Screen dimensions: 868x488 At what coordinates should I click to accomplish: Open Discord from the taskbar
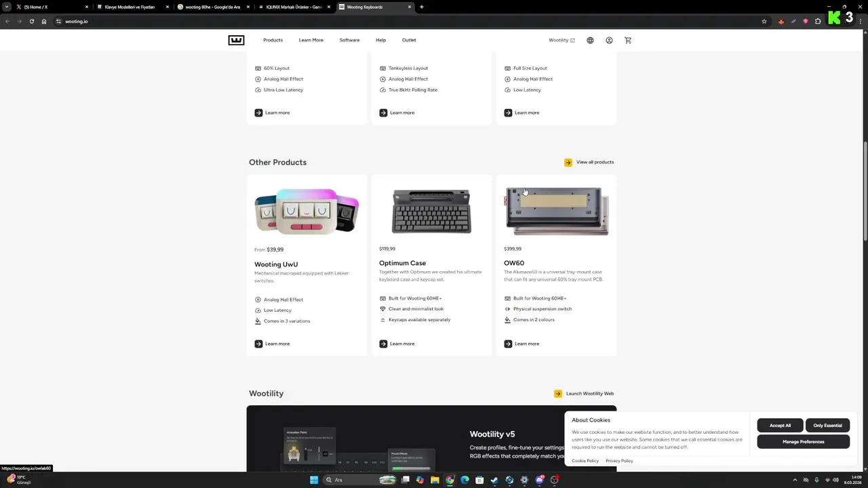tap(539, 480)
